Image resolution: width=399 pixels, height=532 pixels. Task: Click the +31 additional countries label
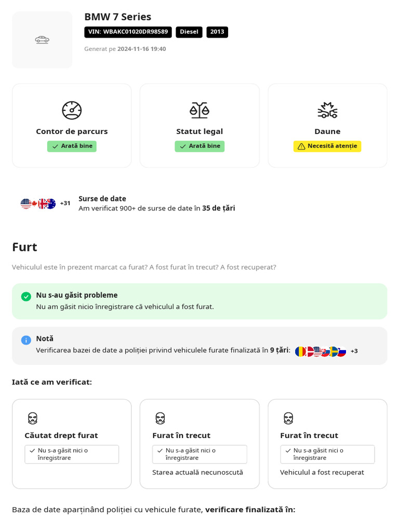[x=65, y=203]
